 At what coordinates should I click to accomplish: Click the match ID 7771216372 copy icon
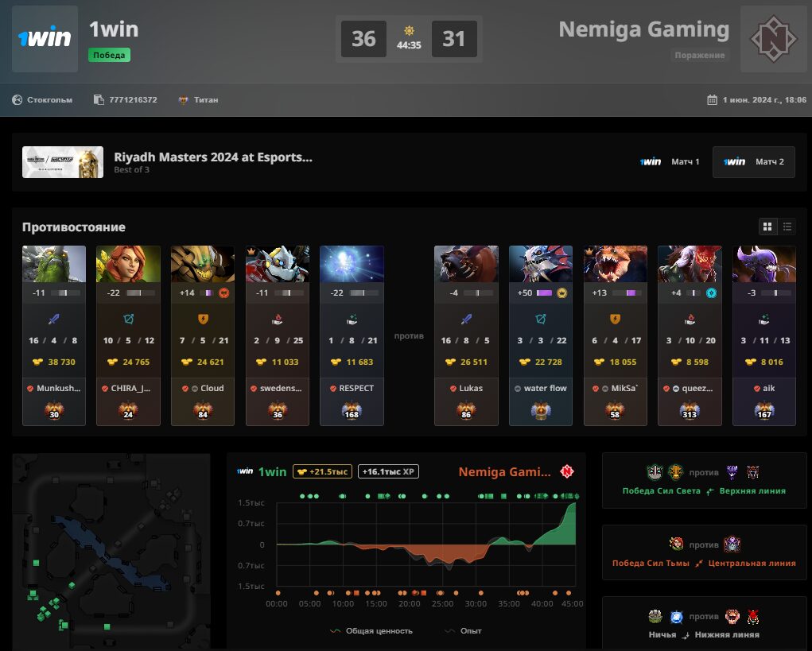[x=99, y=99]
